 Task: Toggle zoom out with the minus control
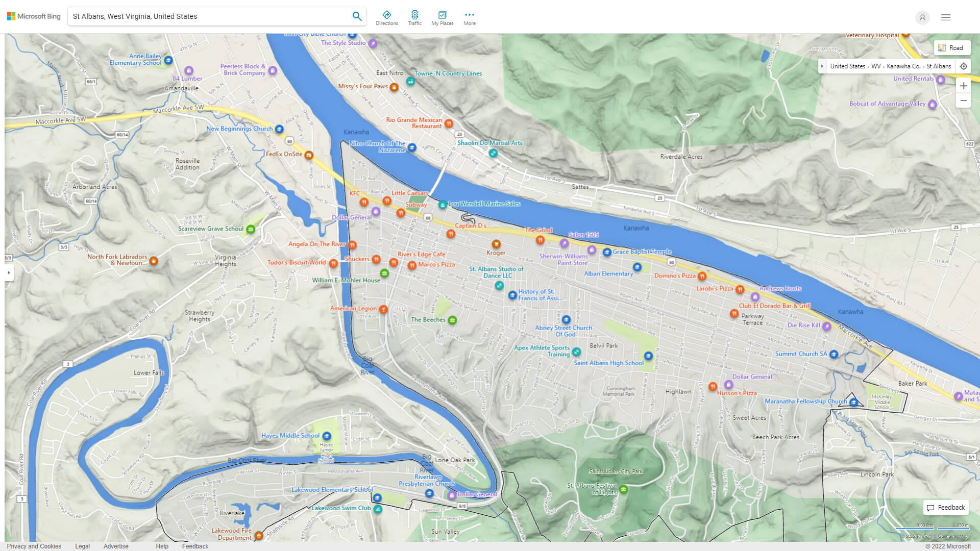tap(964, 101)
